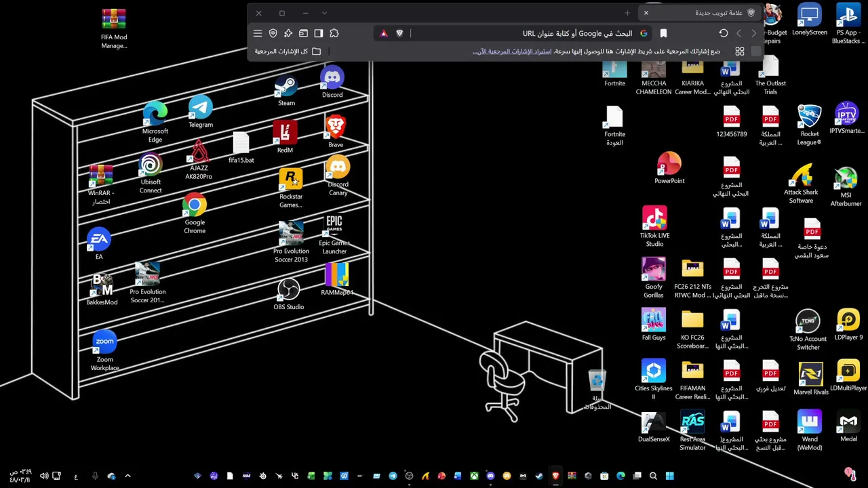Select the Marvel Rivals desktop icon
The height and width of the screenshot is (488, 868).
pyautogui.click(x=810, y=380)
